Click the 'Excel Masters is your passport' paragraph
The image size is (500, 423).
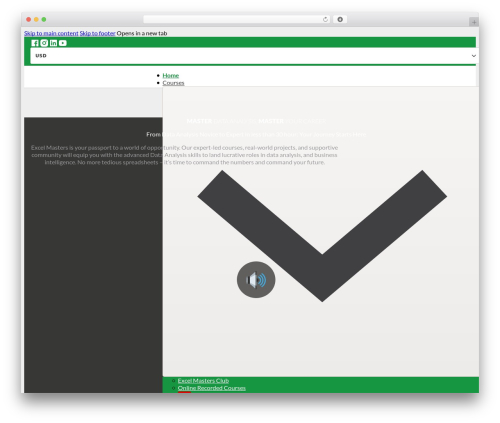[184, 155]
